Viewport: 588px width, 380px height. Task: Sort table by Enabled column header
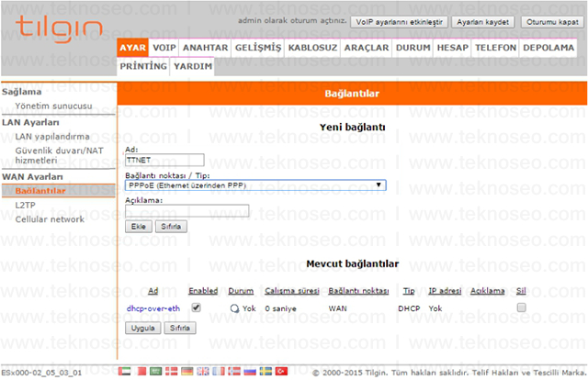pos(203,291)
